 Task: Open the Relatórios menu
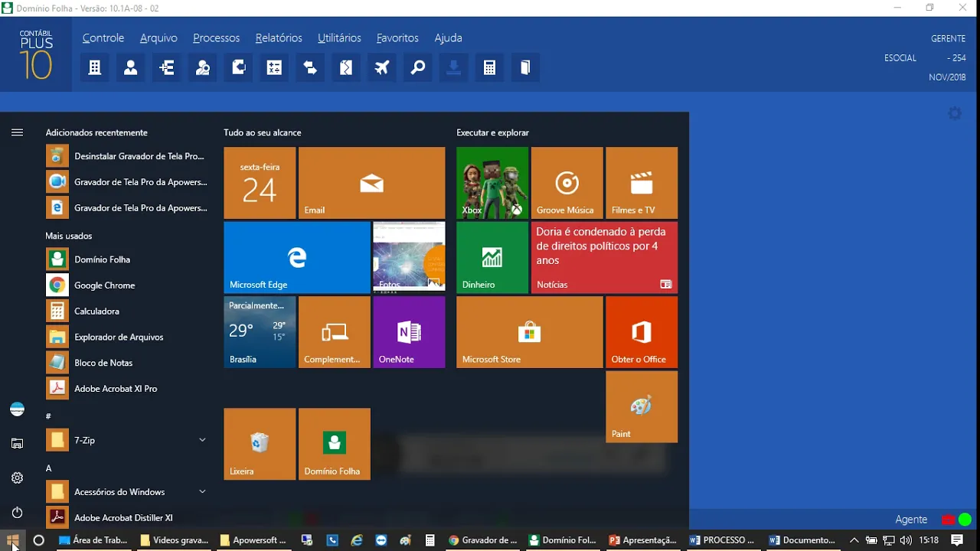pos(279,37)
